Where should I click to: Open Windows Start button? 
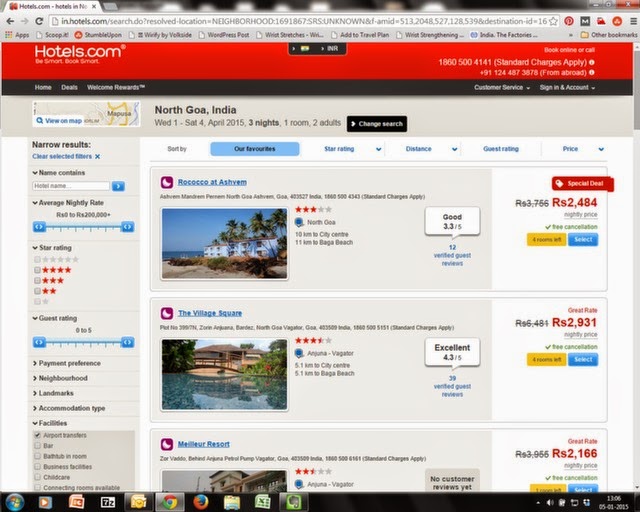pos(14,502)
